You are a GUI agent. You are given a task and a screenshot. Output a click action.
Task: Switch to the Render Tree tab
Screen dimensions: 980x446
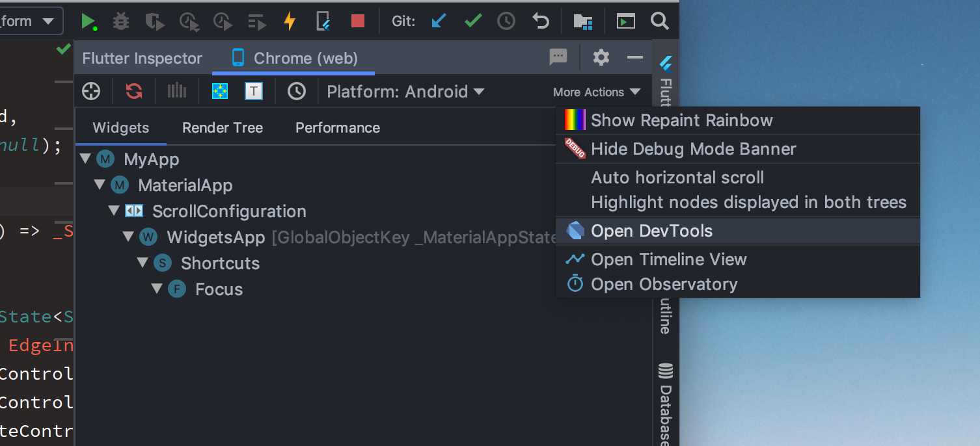(222, 127)
